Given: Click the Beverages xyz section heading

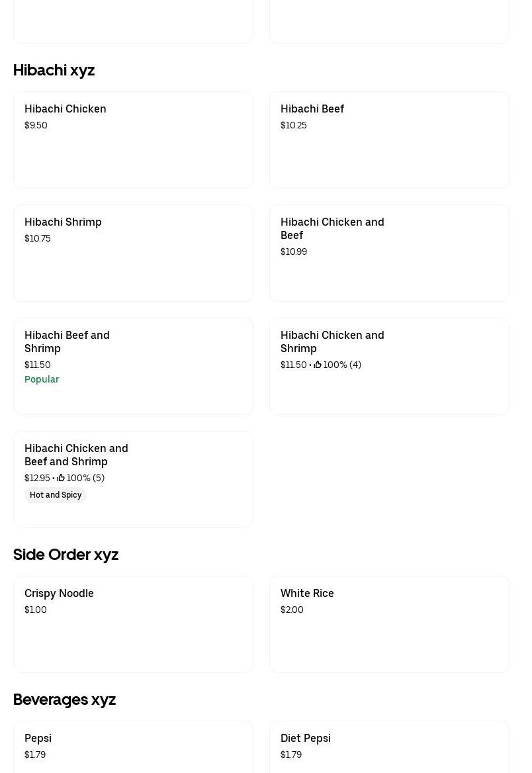Looking at the screenshot, I should pyautogui.click(x=65, y=700).
